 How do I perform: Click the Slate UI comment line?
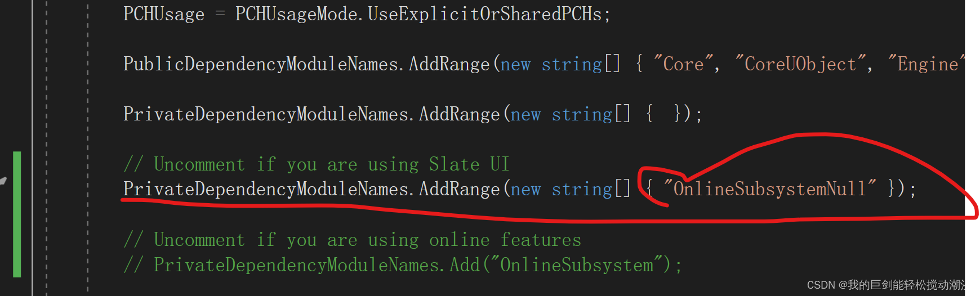coord(316,164)
